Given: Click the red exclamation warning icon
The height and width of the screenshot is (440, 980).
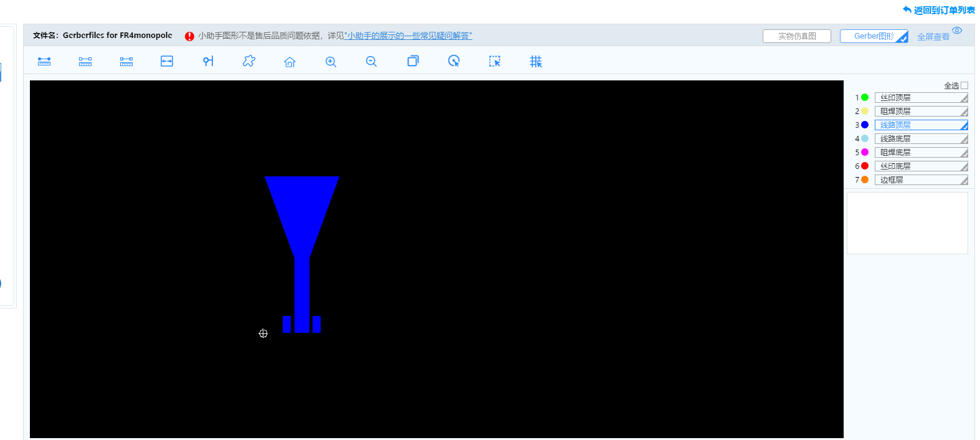Looking at the screenshot, I should pos(189,36).
